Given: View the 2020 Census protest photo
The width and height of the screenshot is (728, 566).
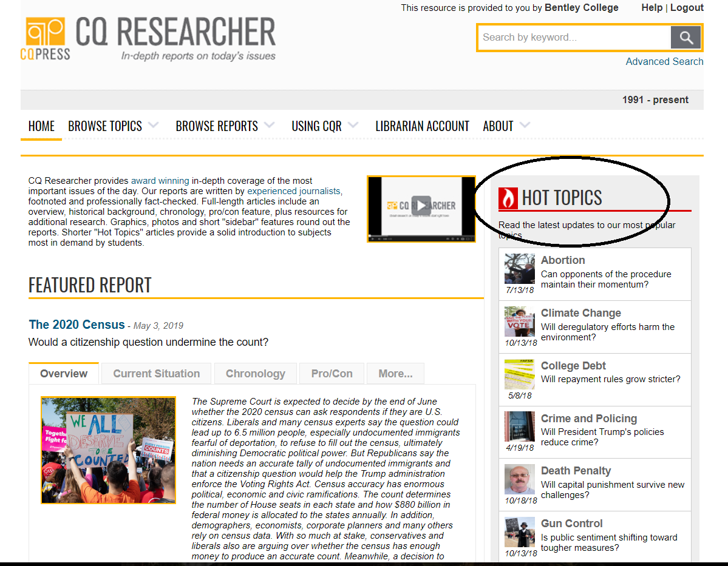Looking at the screenshot, I should click(x=109, y=450).
